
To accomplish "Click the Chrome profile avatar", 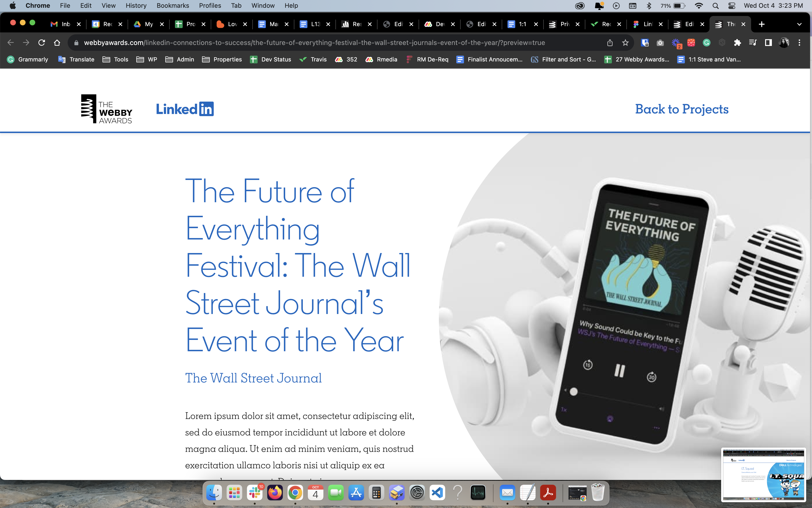I will pyautogui.click(x=784, y=43).
